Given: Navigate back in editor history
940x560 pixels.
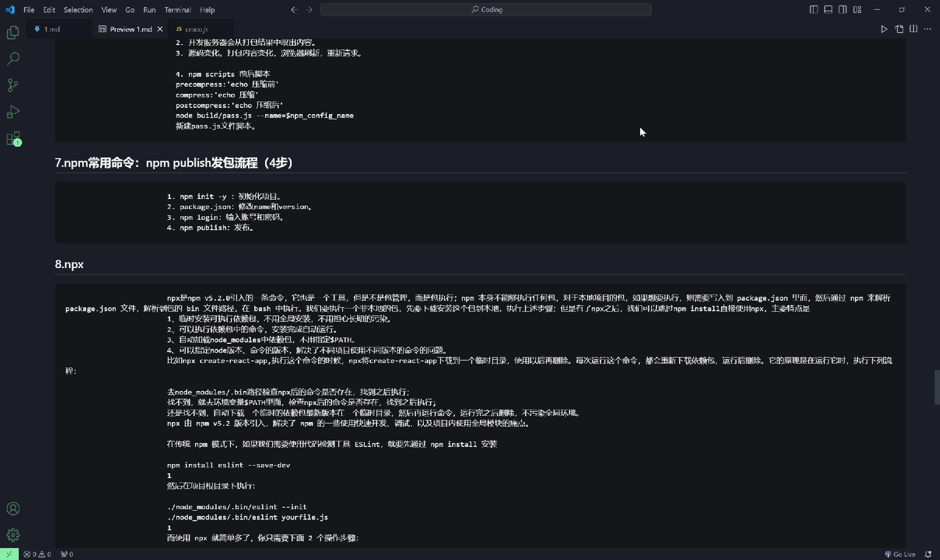Looking at the screenshot, I should click(294, 9).
